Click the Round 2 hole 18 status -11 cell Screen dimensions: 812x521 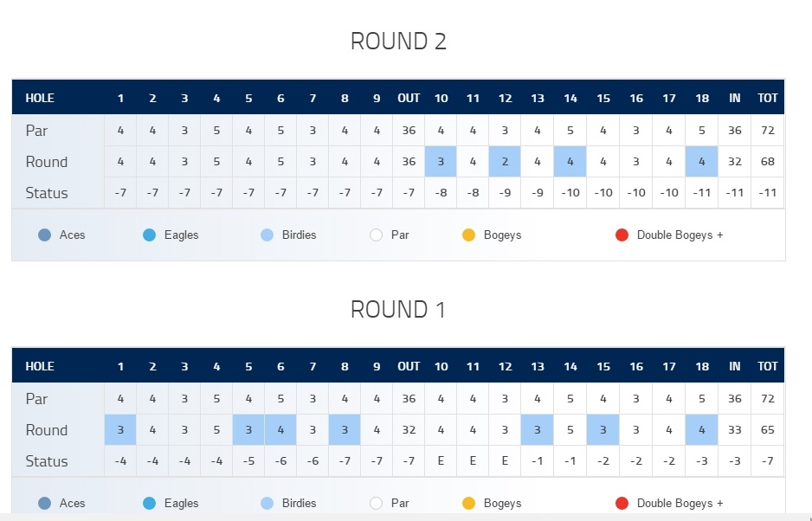[702, 193]
